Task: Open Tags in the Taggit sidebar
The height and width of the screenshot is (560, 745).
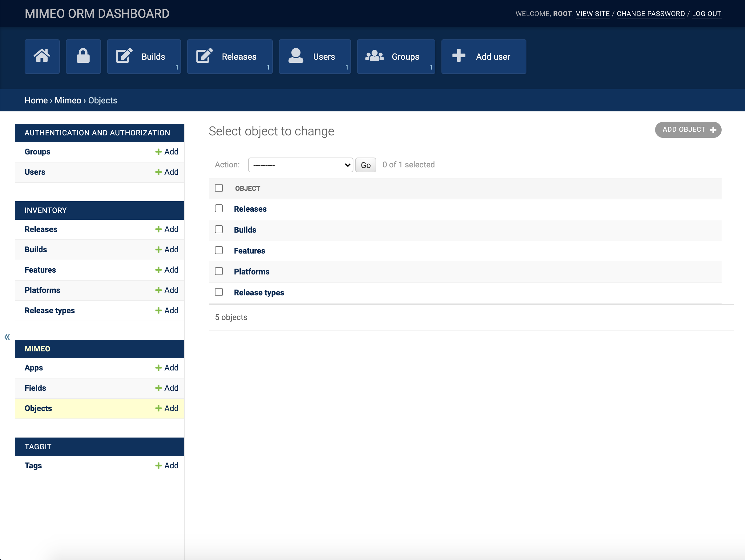Action: click(33, 466)
